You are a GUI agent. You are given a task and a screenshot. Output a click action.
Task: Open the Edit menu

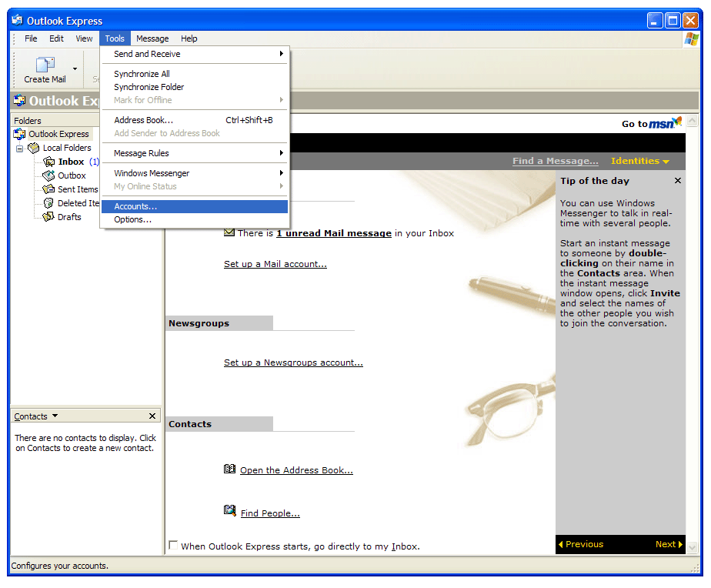point(56,38)
